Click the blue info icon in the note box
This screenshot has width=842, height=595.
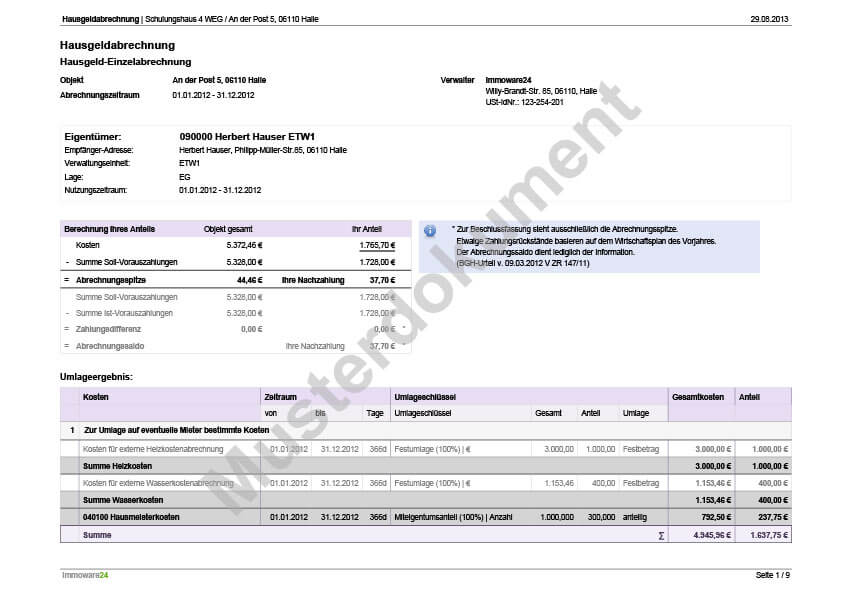(430, 230)
